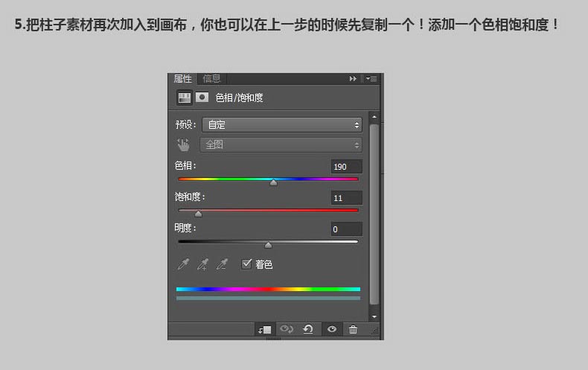
Task: Switch to the 信息 tab
Action: (x=212, y=78)
